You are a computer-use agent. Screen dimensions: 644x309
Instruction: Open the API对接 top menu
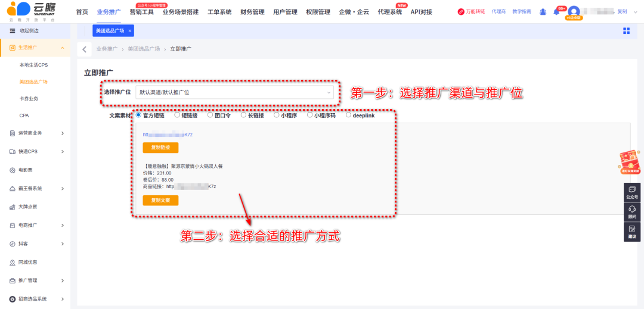coord(422,12)
